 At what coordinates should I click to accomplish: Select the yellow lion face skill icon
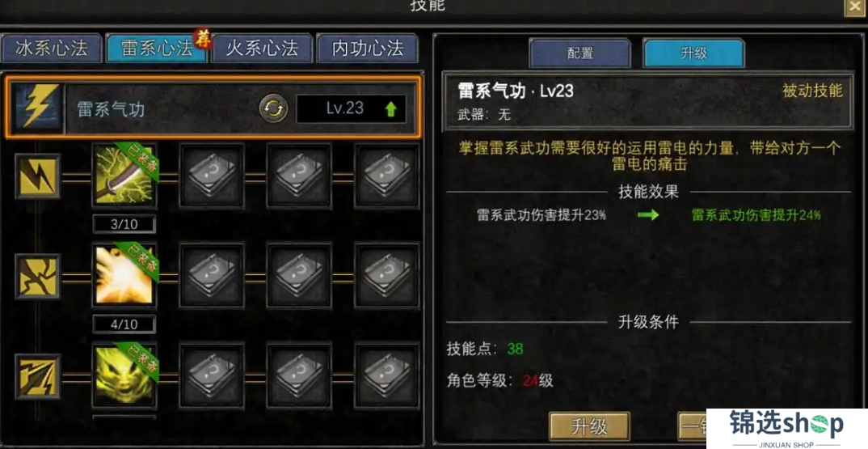[x=124, y=375]
